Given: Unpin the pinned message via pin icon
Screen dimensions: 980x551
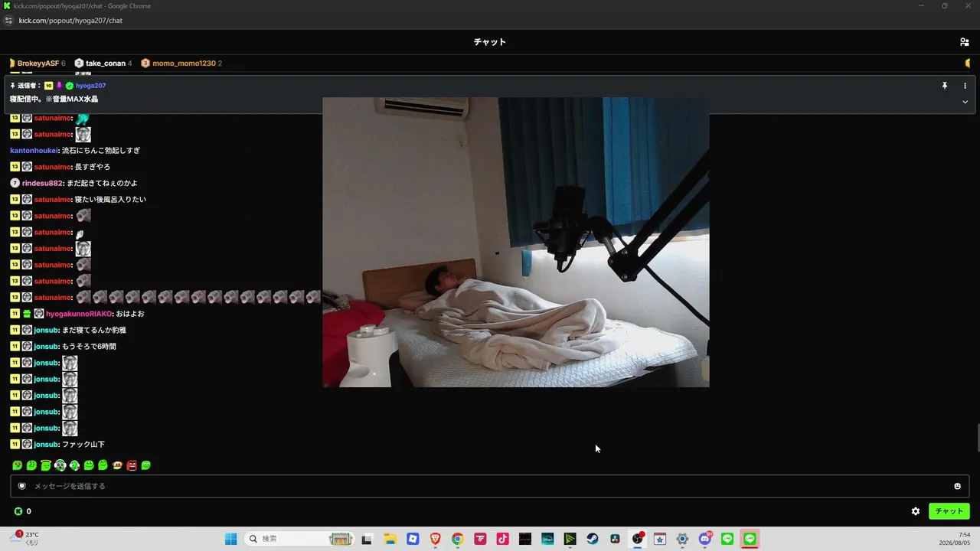Looking at the screenshot, I should click(944, 86).
